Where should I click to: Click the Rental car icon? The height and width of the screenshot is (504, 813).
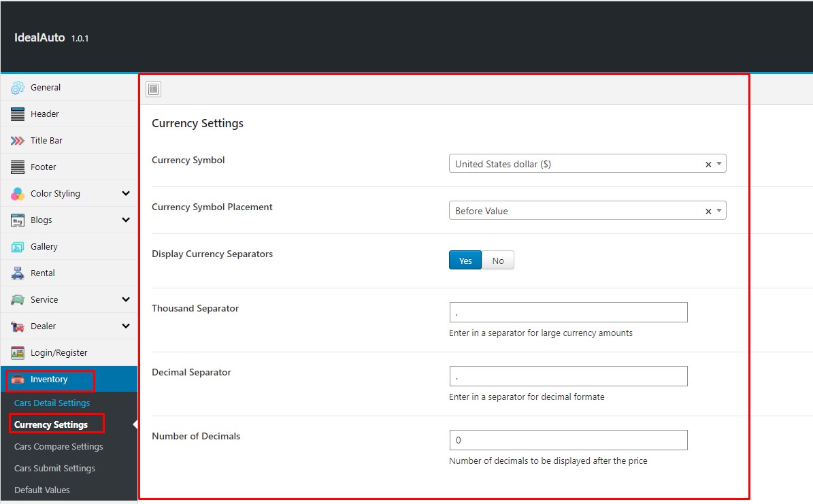(18, 273)
